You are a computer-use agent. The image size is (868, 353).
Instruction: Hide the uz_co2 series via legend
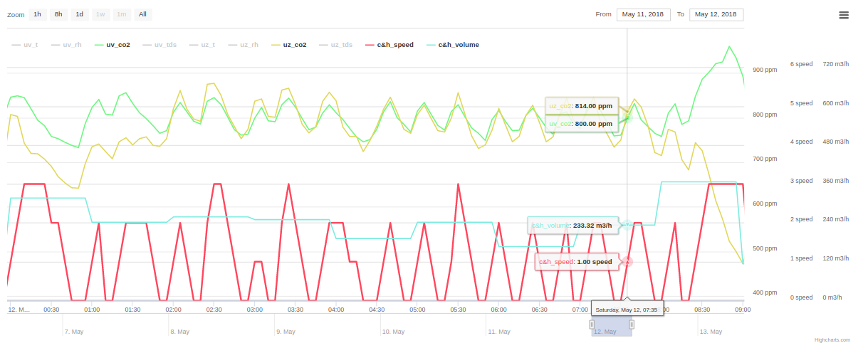pyautogui.click(x=289, y=45)
